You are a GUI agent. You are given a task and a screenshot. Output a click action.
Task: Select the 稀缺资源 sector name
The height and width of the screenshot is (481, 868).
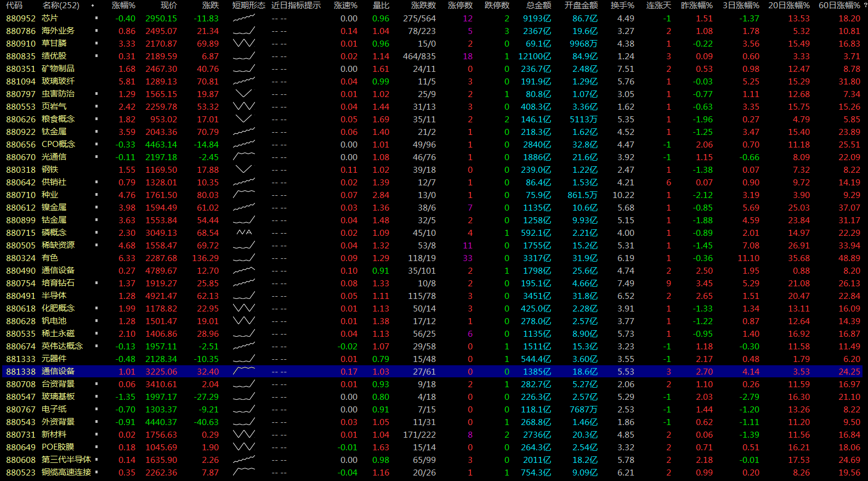(x=58, y=245)
